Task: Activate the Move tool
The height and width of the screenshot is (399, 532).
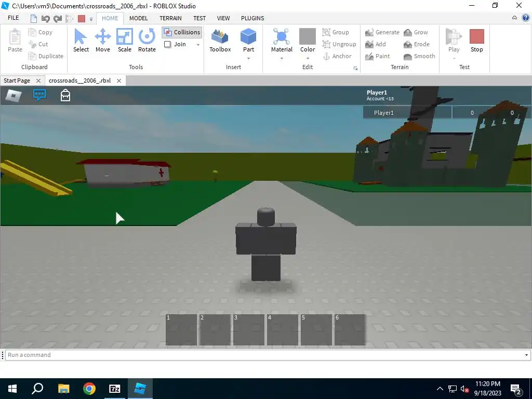Action: [103, 40]
